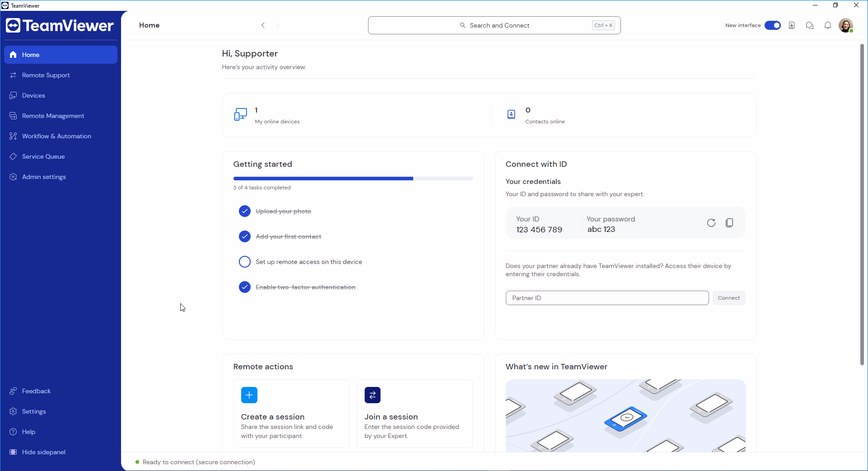Screen dimensions: 868x471
Task: Click the Remote Support arrows icon
Action: (x=13, y=75)
